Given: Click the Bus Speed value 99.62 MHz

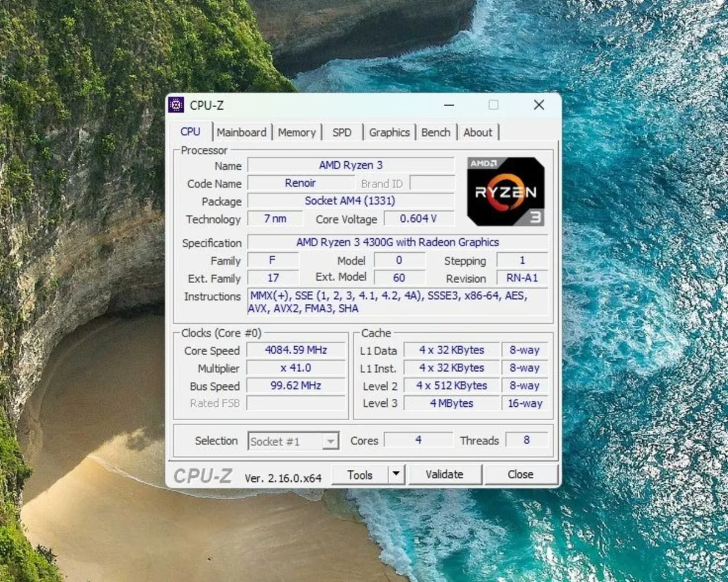Looking at the screenshot, I should (296, 386).
